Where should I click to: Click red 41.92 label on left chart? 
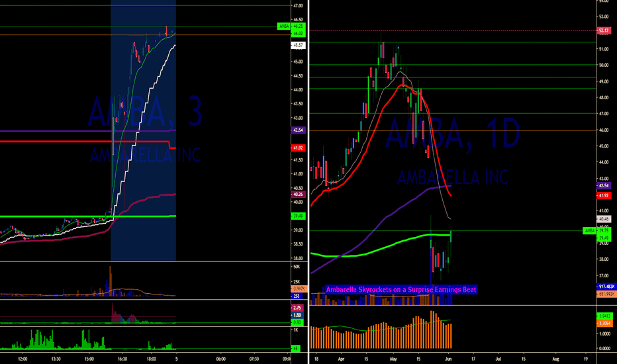pos(299,148)
